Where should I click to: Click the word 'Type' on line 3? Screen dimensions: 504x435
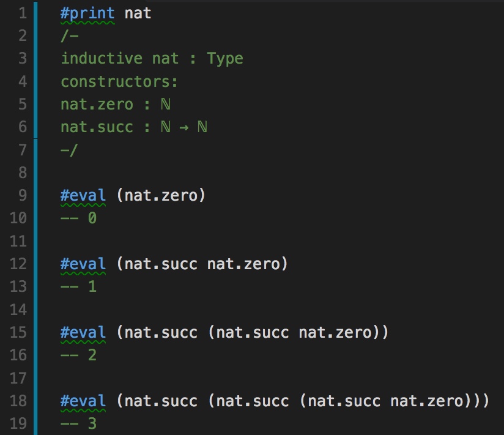[x=224, y=59]
